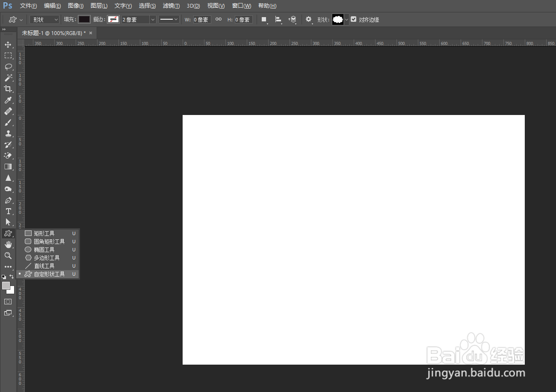Open path arrangement options
Screen dimensions: 556x392
tap(293, 20)
